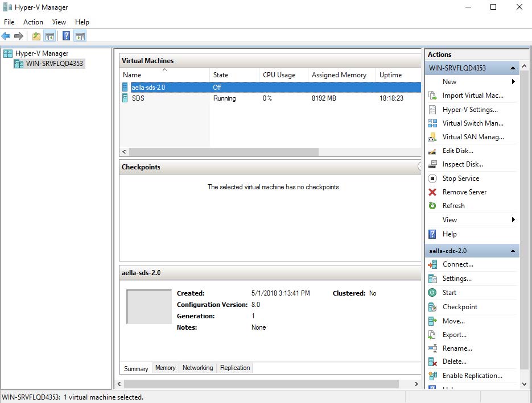Click Connect... in the Actions pane
Viewport: 532px width, 403px height.
[457, 264]
